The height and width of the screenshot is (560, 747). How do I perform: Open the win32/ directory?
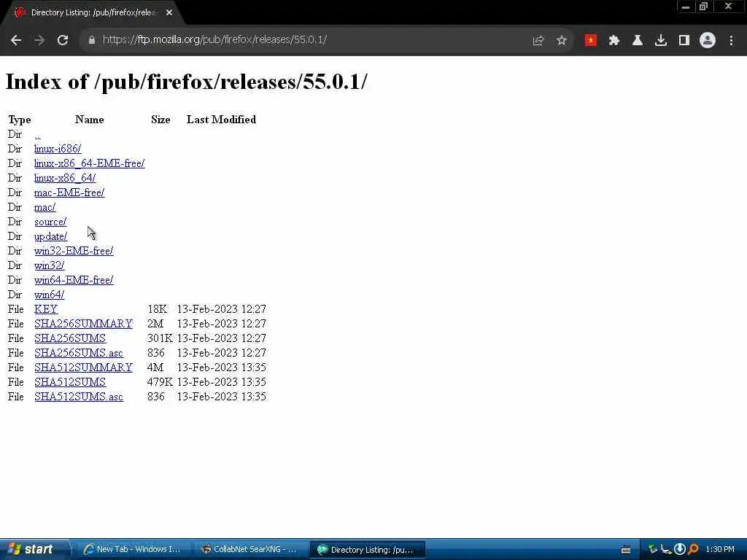click(x=49, y=265)
